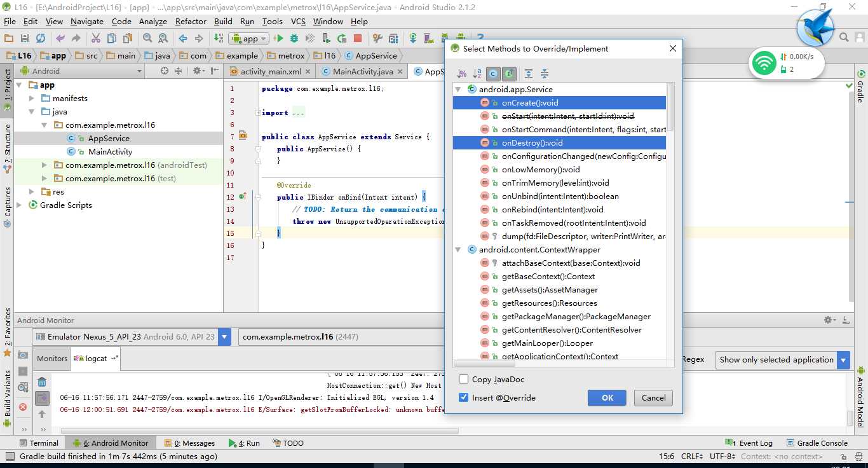Expand all nodes in override dialog
868x468 pixels.
pyautogui.click(x=528, y=74)
